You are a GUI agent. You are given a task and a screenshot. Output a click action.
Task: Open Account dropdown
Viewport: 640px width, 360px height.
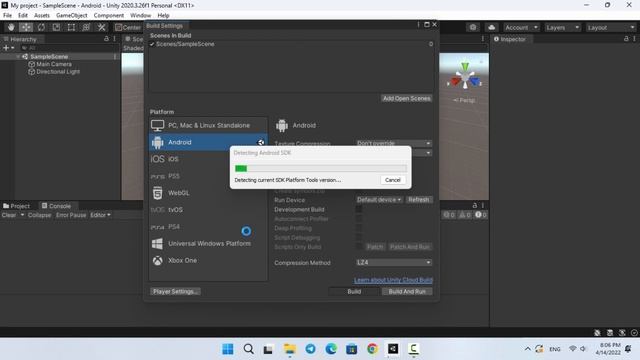pyautogui.click(x=521, y=27)
